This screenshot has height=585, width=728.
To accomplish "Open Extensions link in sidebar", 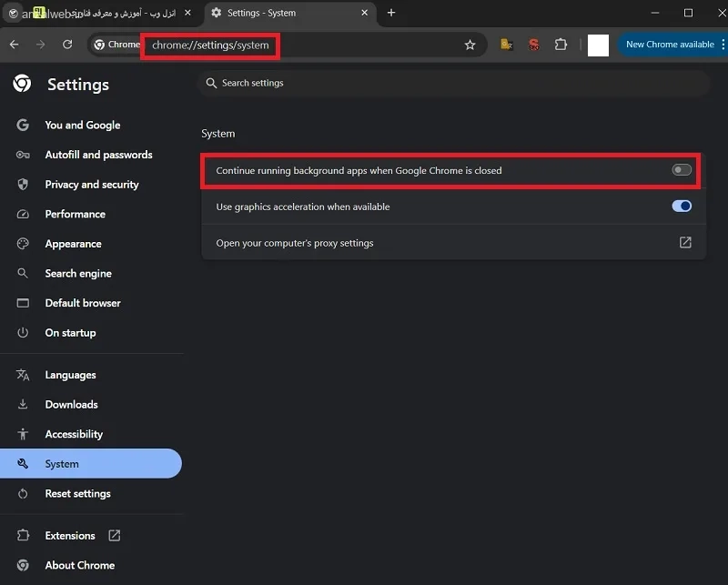I will [x=70, y=536].
